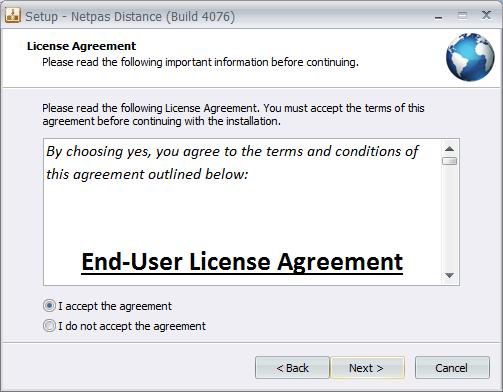
Task: Close the setup wizard window
Action: (x=486, y=15)
